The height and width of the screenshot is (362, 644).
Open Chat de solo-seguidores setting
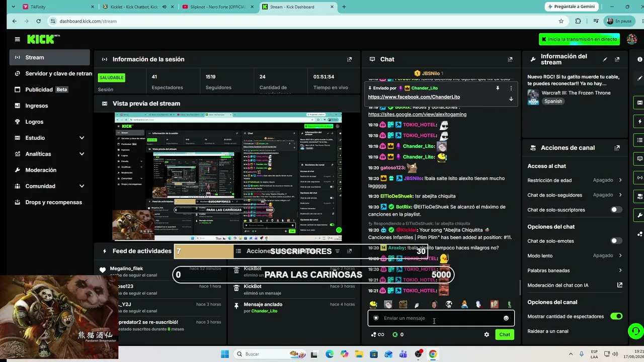tap(575, 195)
